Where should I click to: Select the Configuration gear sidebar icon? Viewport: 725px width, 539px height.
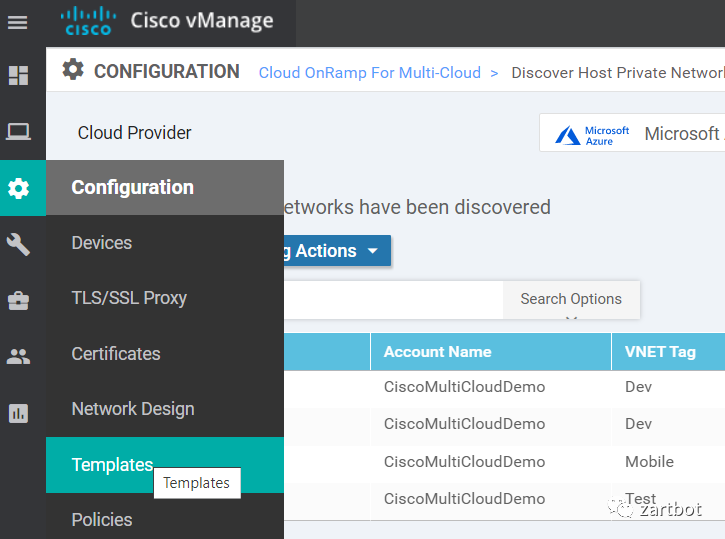click(18, 188)
